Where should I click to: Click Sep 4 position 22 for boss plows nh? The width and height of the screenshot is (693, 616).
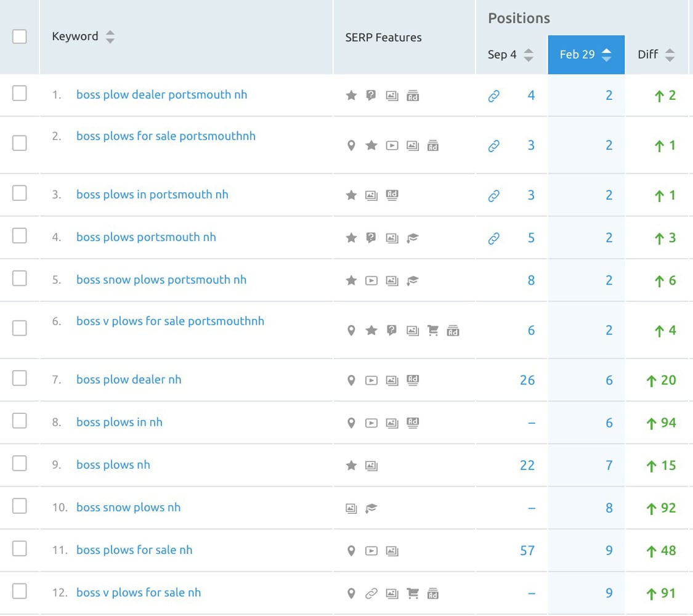point(527,465)
